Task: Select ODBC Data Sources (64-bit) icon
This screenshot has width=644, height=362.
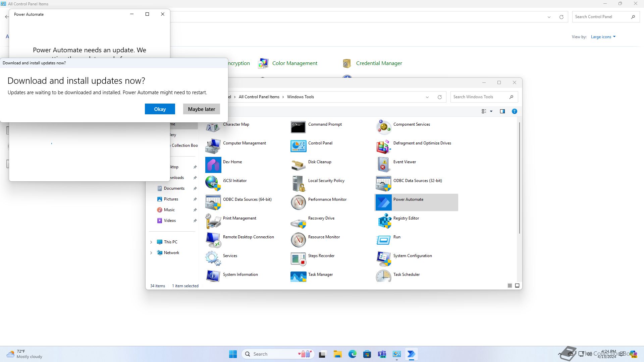Action: pyautogui.click(x=213, y=202)
